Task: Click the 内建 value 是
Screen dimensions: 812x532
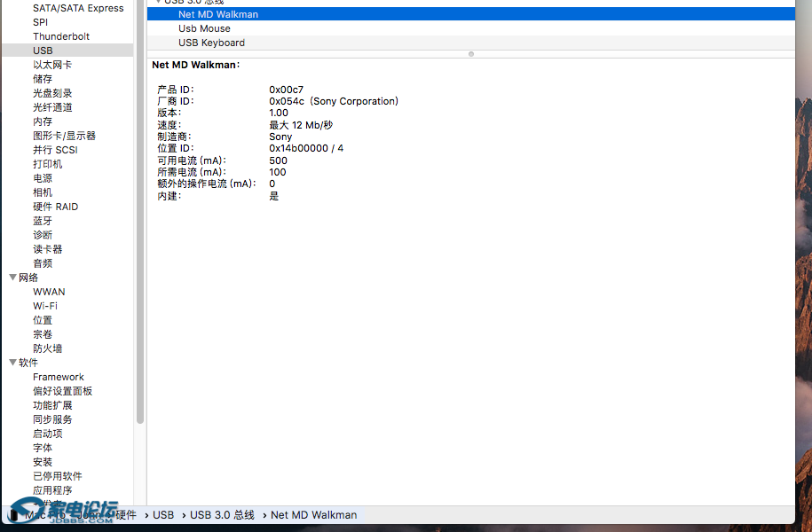Action: [x=274, y=196]
